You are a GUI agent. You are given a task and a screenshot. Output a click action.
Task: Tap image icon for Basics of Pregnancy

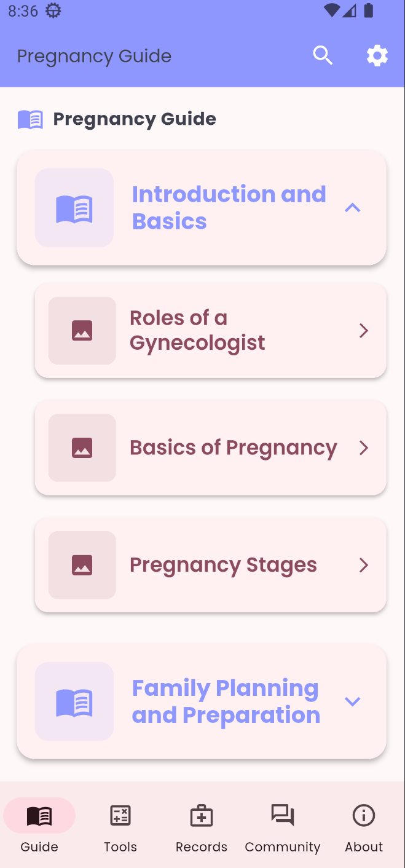(x=82, y=448)
